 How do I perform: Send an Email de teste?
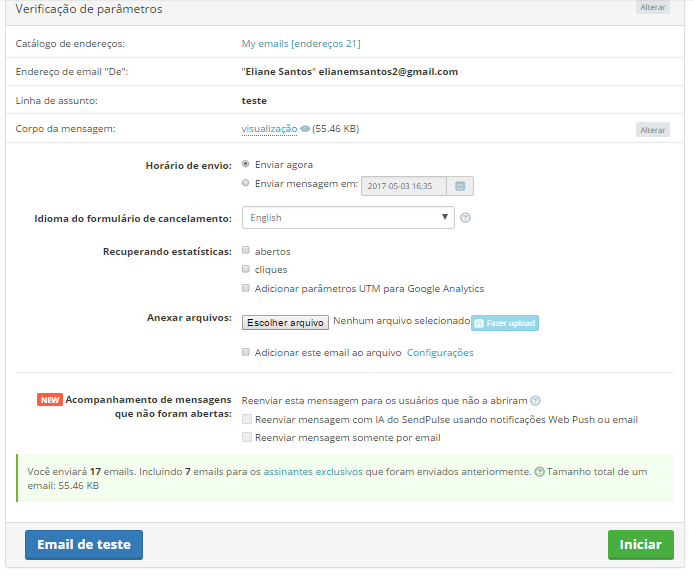(x=84, y=545)
